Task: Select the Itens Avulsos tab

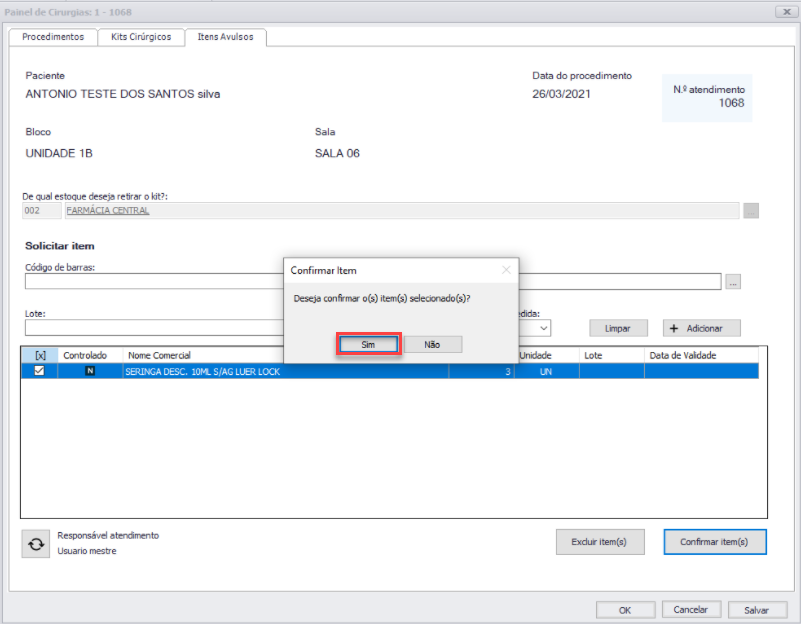Action: click(x=225, y=37)
